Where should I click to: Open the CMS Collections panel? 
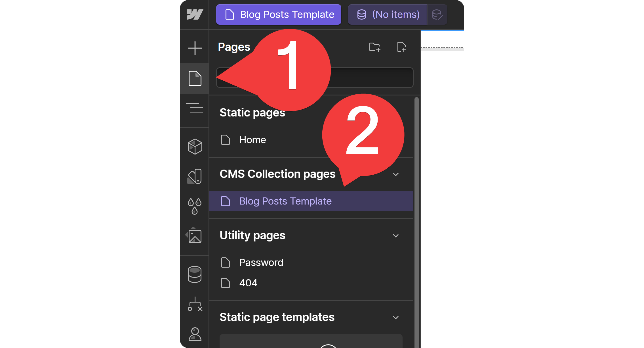click(x=195, y=274)
